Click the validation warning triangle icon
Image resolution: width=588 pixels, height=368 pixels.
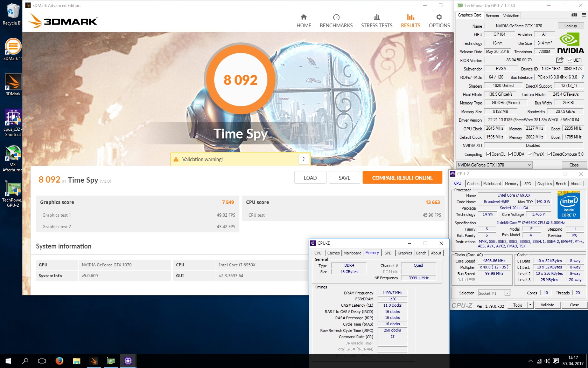tap(176, 159)
